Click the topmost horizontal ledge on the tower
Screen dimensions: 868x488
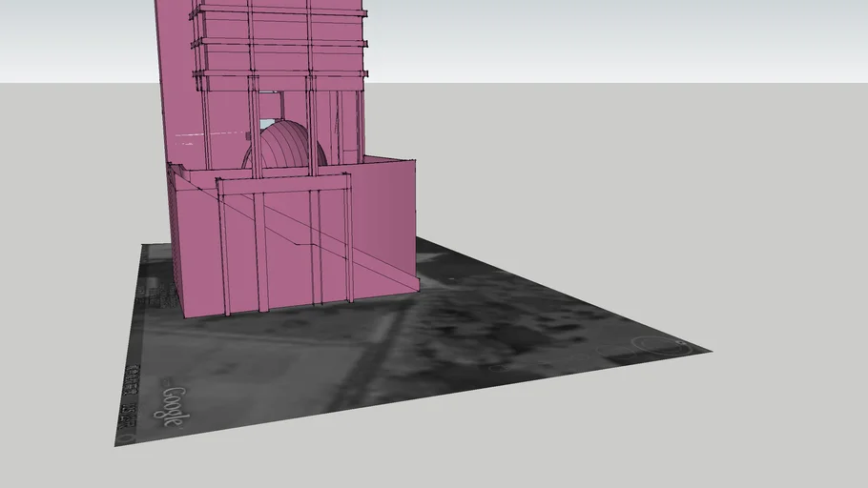(277, 12)
